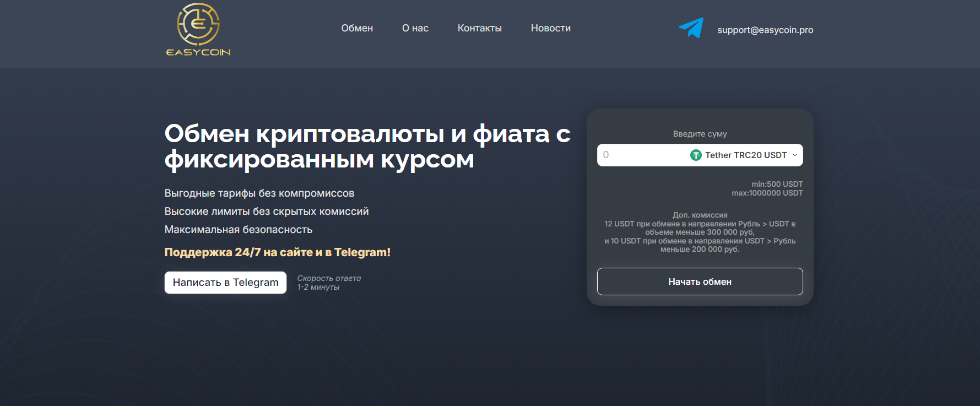980x406 pixels.
Task: Click the Скорость ответа 1-2 минуты note
Action: click(x=329, y=283)
